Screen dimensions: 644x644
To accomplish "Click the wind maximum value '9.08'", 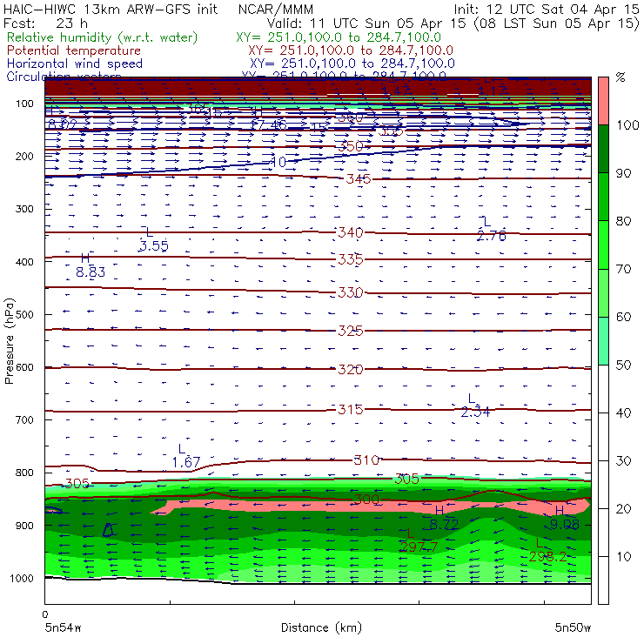I will pos(564,525).
